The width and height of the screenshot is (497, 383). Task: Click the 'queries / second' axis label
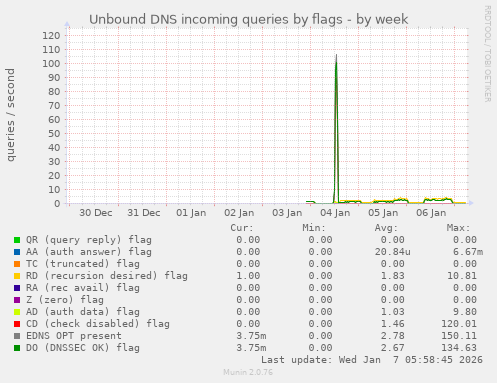pyautogui.click(x=11, y=115)
